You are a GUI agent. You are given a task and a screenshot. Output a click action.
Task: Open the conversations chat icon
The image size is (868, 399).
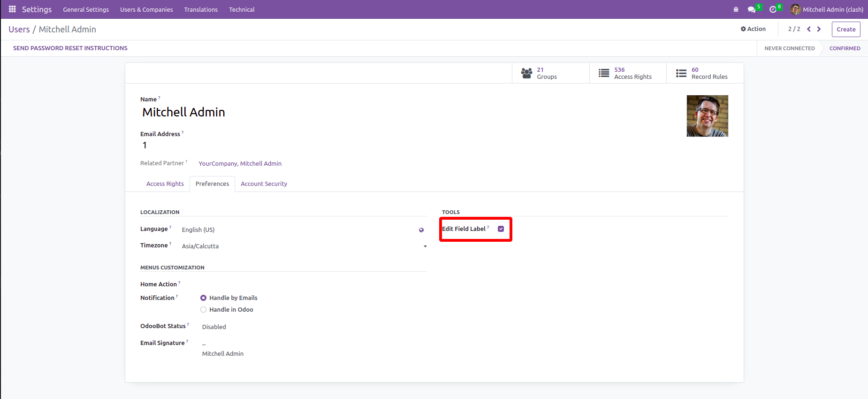pyautogui.click(x=752, y=9)
